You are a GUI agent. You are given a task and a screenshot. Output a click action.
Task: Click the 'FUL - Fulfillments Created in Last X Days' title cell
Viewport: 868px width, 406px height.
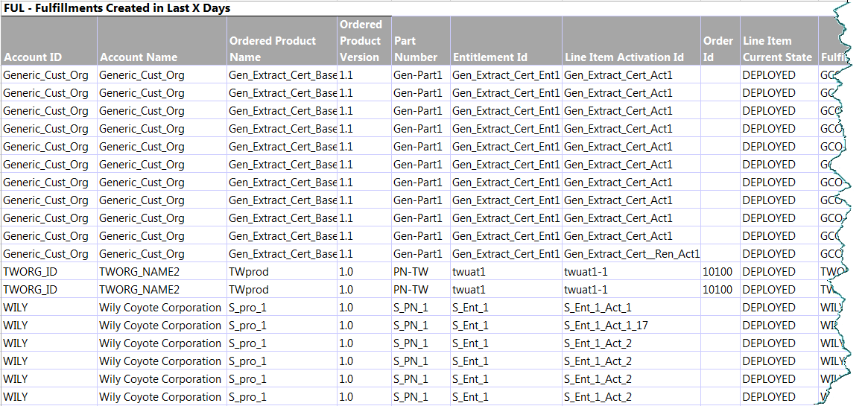point(117,9)
